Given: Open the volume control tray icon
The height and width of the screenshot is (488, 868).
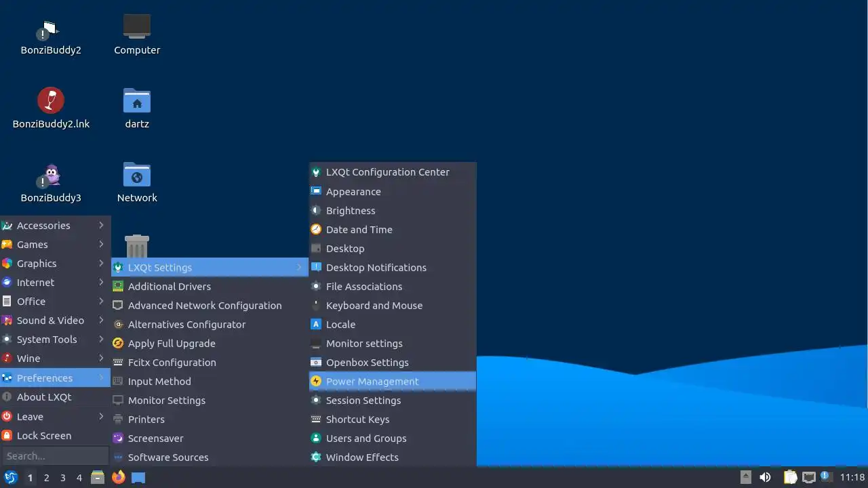Looking at the screenshot, I should pos(765,477).
